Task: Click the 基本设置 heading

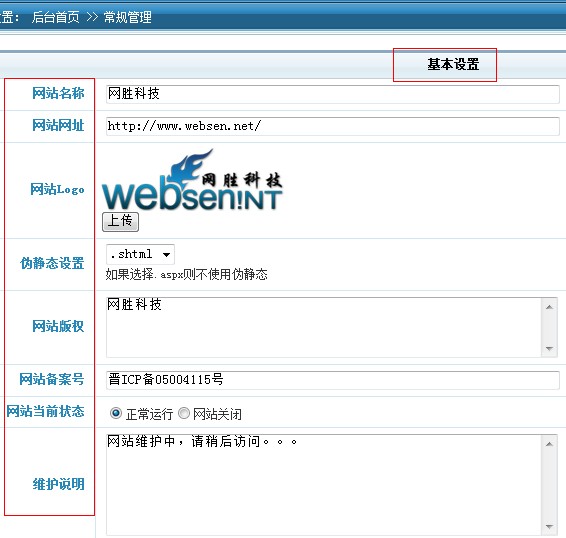Action: click(453, 64)
